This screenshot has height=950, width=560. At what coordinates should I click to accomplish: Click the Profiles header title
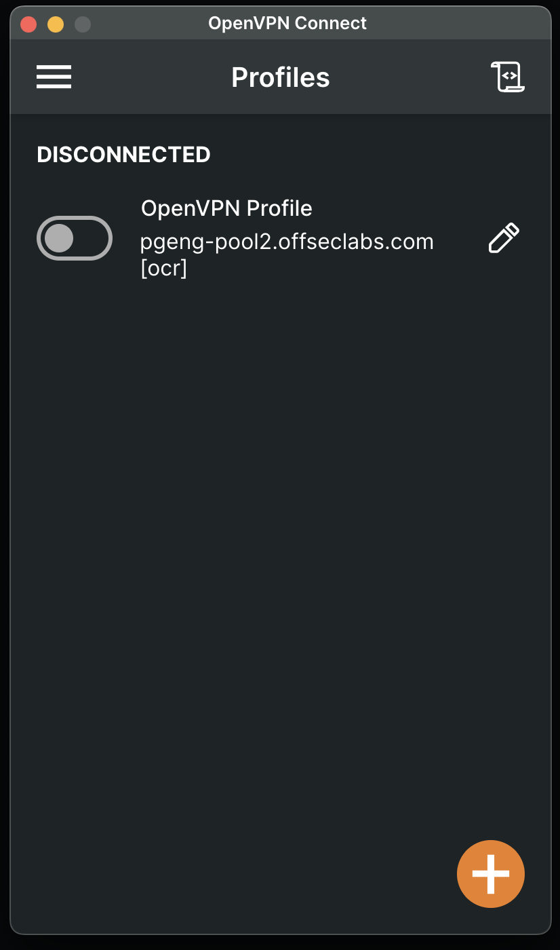pos(281,77)
